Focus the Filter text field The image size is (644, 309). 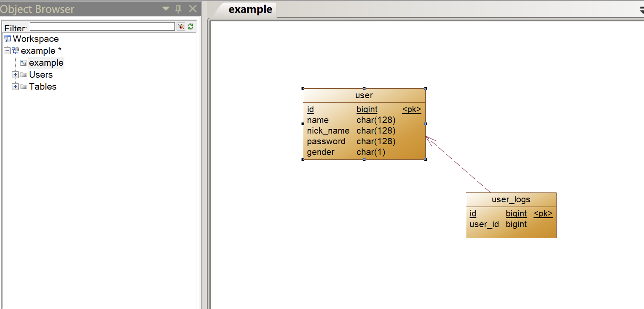point(102,26)
